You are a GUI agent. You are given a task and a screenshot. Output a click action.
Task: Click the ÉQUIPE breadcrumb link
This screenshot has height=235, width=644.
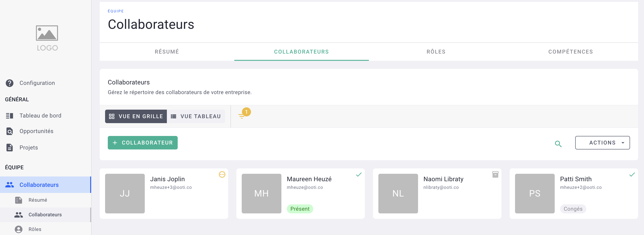pos(115,11)
